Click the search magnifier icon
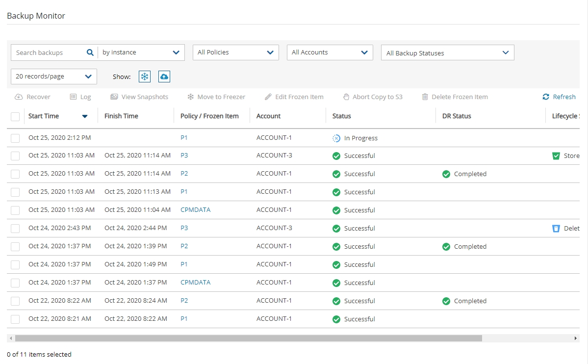 point(90,52)
